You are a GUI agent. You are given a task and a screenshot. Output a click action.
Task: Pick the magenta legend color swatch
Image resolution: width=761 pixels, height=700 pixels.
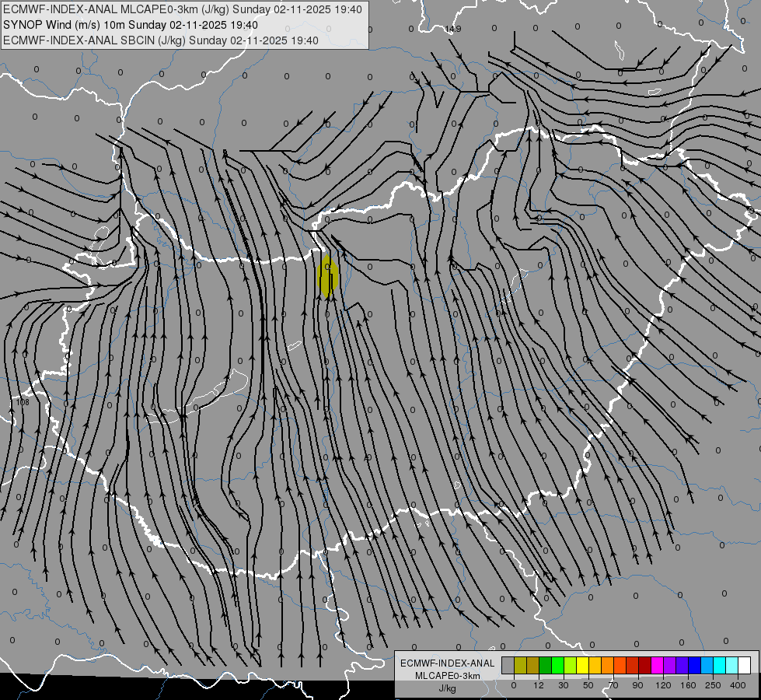657,665
